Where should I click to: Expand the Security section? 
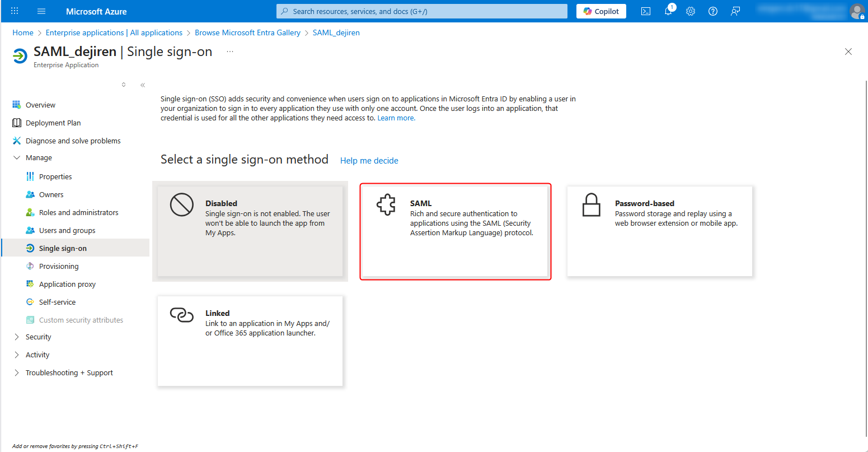pyautogui.click(x=17, y=337)
